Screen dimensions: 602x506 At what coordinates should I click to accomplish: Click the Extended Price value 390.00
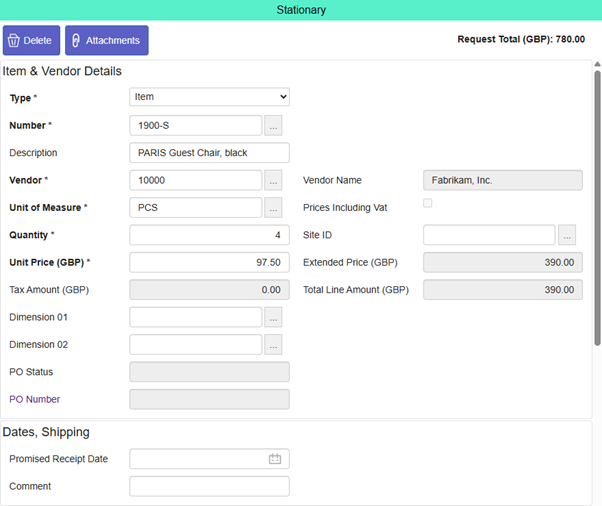[503, 262]
